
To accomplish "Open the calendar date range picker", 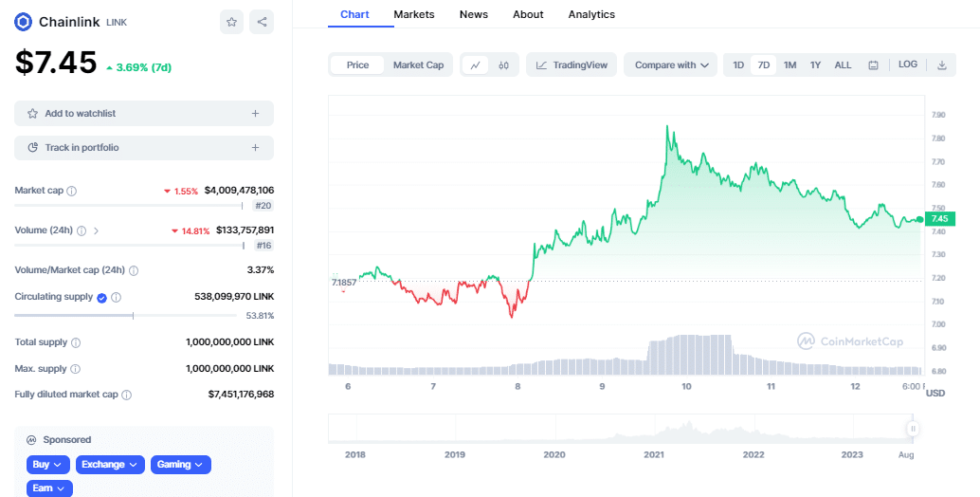I will [873, 65].
